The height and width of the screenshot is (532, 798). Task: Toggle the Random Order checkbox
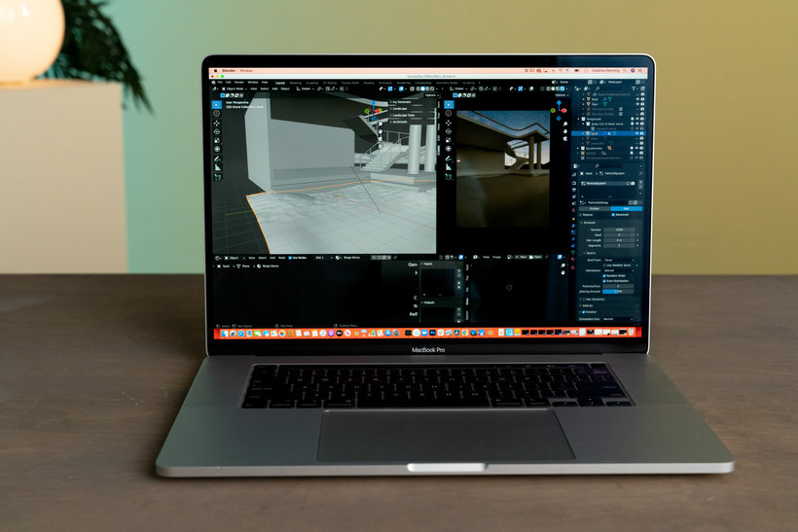pyautogui.click(x=604, y=275)
